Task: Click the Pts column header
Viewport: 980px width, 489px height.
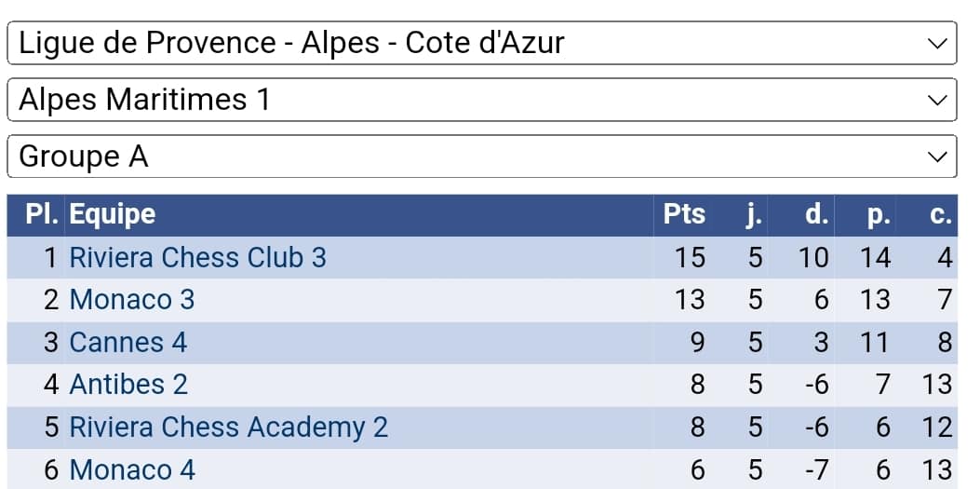Action: click(684, 214)
